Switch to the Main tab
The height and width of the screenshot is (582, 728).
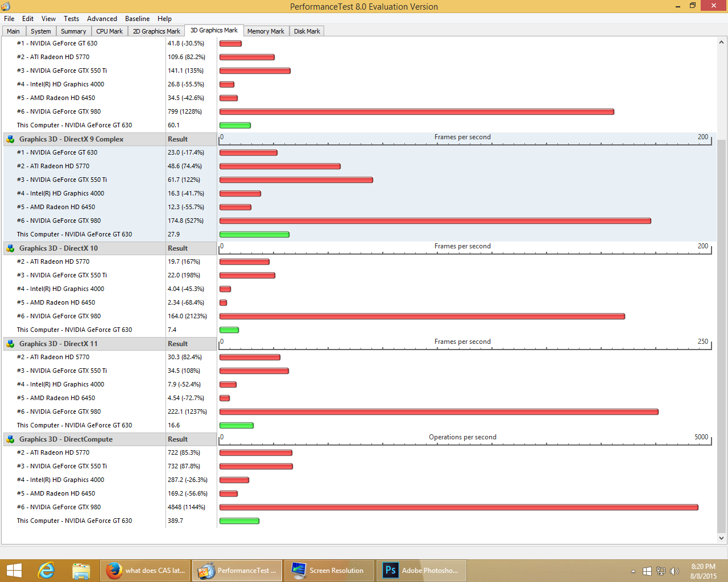click(14, 31)
